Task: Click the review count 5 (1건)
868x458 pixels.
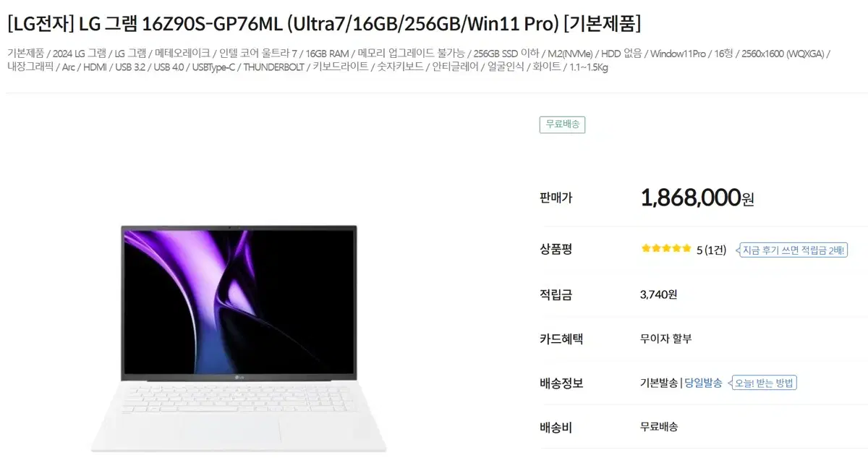Action: click(x=711, y=250)
